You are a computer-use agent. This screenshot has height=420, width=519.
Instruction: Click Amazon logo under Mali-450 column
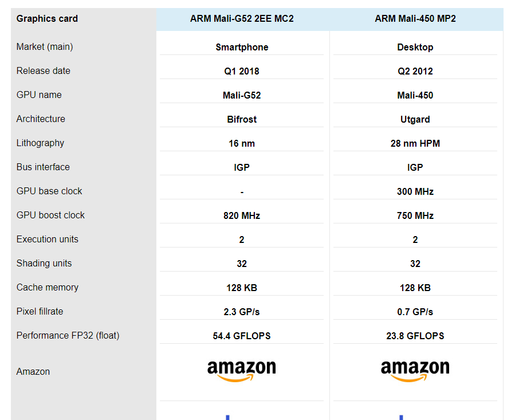pyautogui.click(x=415, y=371)
